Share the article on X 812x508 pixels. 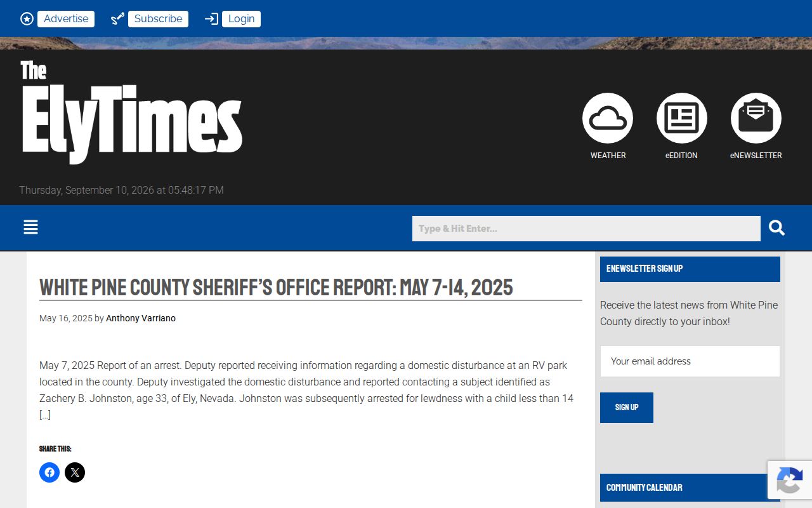[75, 472]
